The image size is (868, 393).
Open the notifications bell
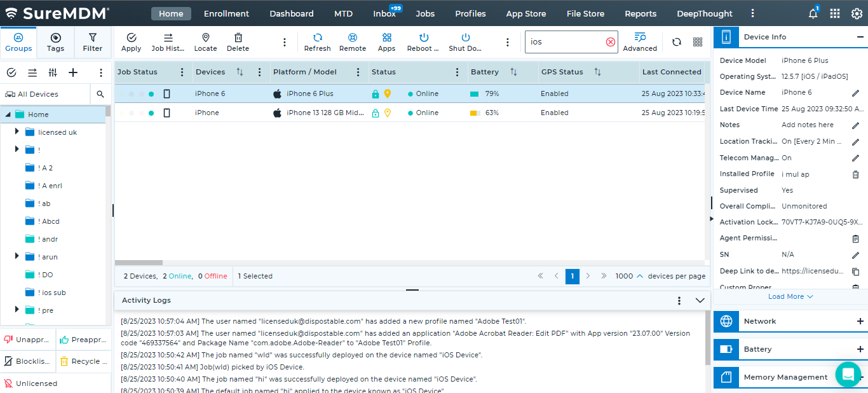[x=813, y=13]
